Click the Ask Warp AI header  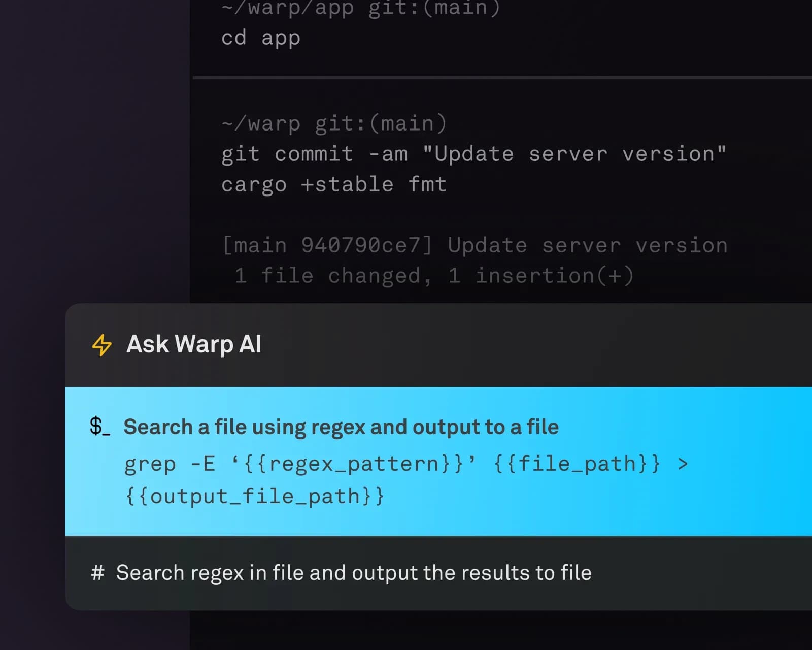(x=194, y=344)
